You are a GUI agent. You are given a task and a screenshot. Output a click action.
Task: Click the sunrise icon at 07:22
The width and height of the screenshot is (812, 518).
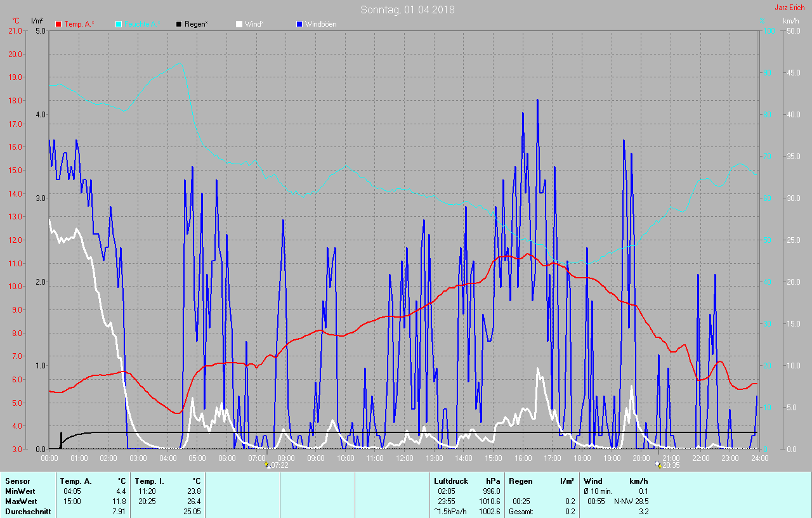[267, 465]
